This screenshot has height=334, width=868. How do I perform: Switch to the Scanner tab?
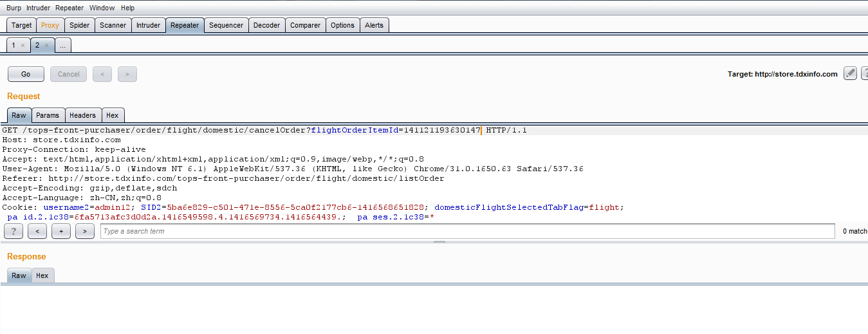pyautogui.click(x=113, y=25)
